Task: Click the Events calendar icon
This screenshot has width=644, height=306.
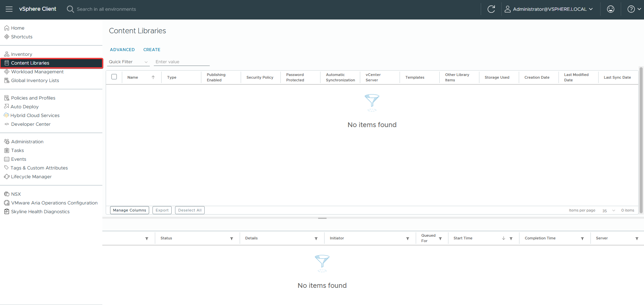Action: 7,159
